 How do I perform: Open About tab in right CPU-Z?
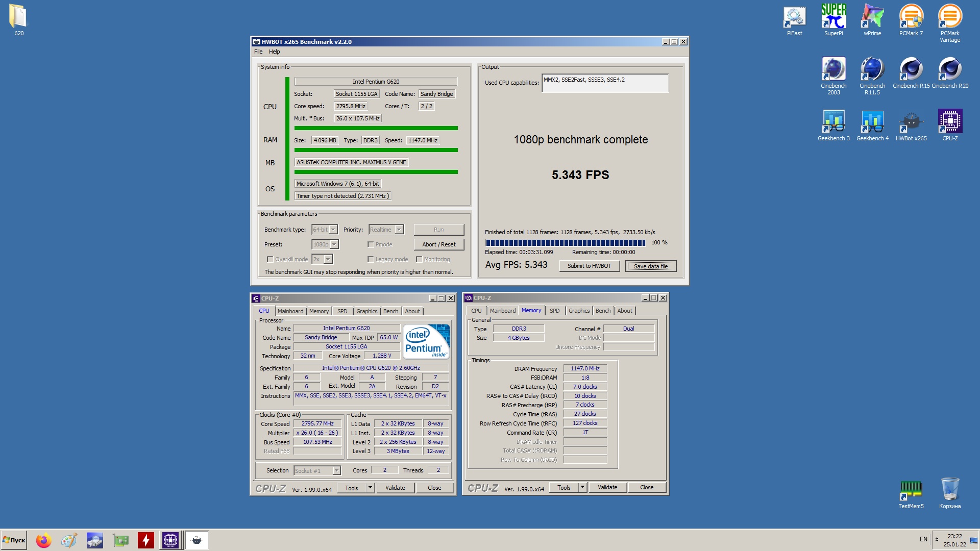[x=625, y=311]
